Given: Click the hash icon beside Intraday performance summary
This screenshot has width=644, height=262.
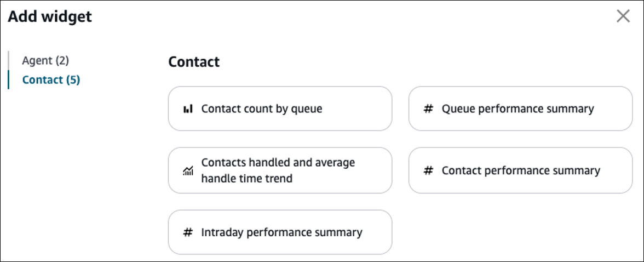Looking at the screenshot, I should click(188, 232).
